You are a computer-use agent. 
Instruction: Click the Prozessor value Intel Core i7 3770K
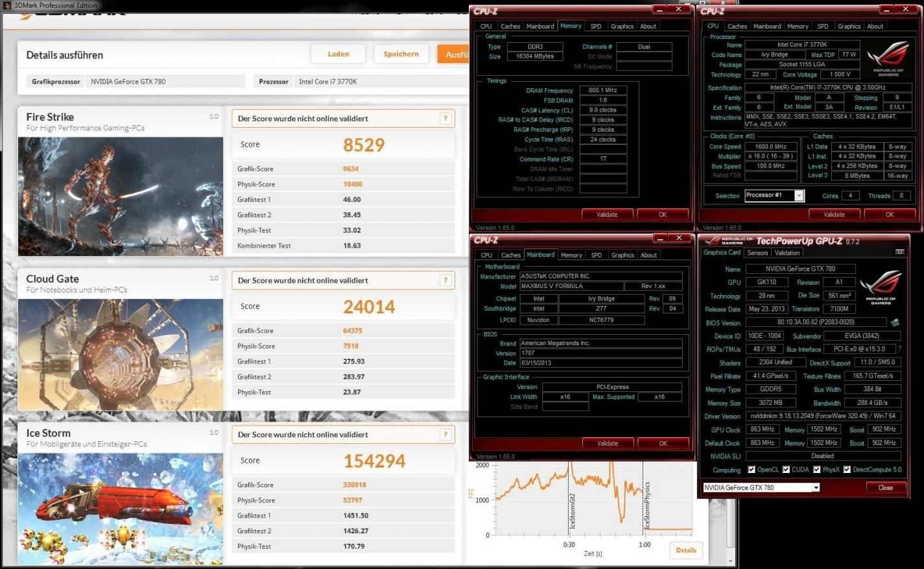point(327,82)
